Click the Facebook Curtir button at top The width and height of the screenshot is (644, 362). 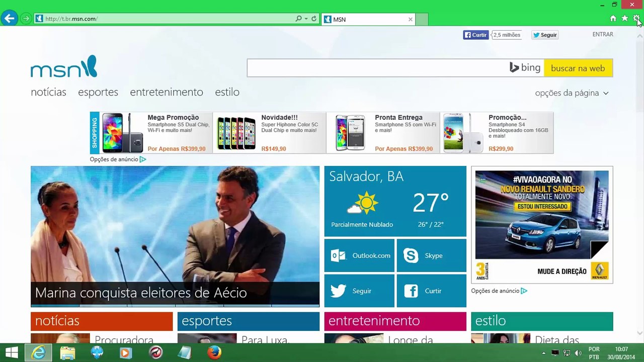475,35
